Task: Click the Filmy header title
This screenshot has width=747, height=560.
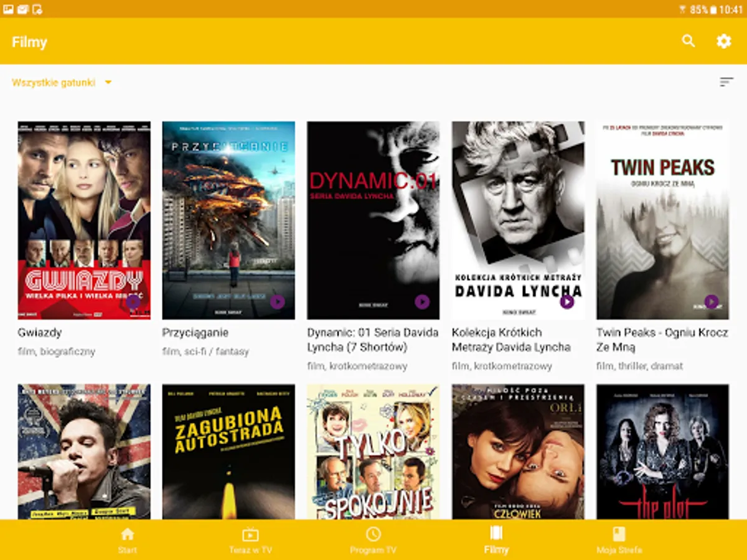Action: point(29,42)
